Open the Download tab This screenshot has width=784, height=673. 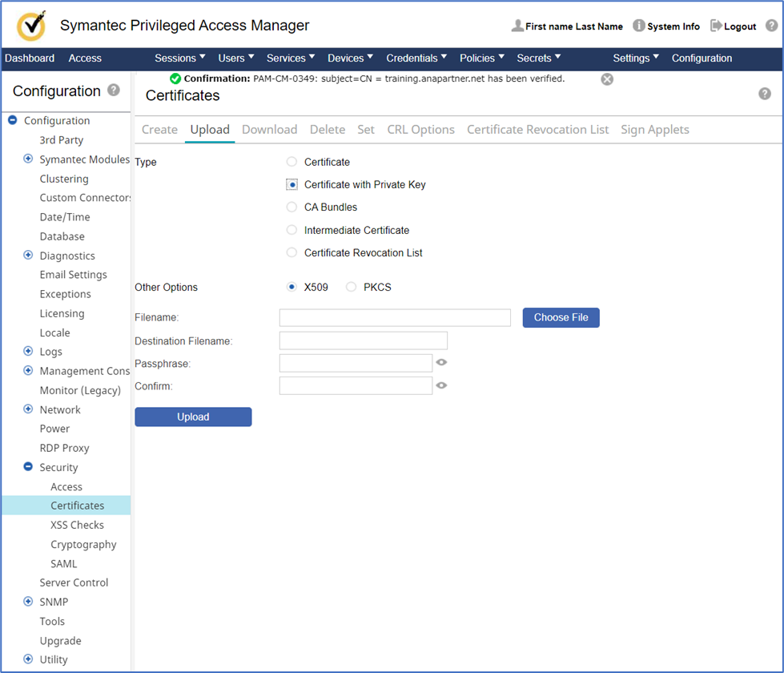tap(269, 130)
